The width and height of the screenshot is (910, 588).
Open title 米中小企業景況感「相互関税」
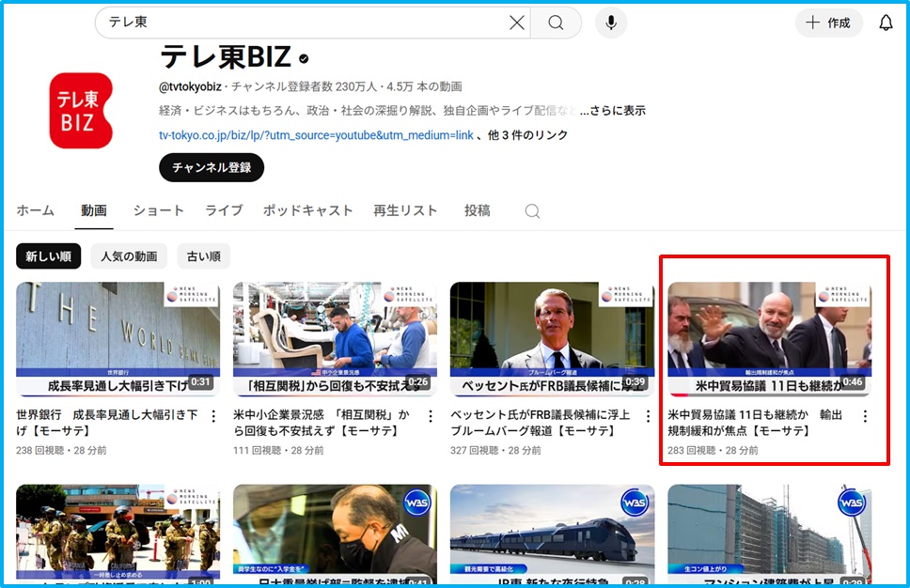tap(322, 423)
